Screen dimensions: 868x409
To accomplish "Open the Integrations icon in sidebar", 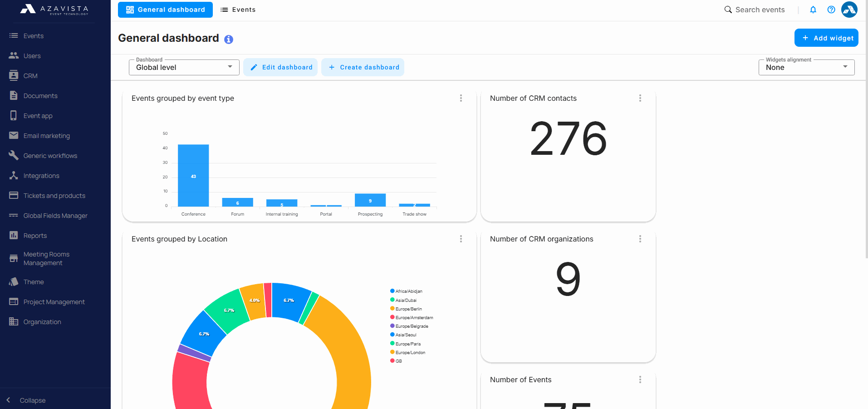I will click(14, 175).
